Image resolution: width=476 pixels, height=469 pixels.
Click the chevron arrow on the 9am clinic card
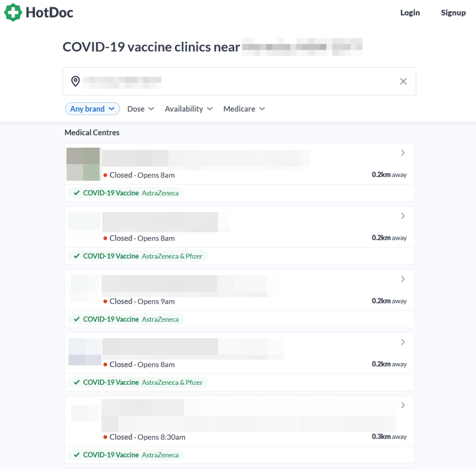pos(403,279)
